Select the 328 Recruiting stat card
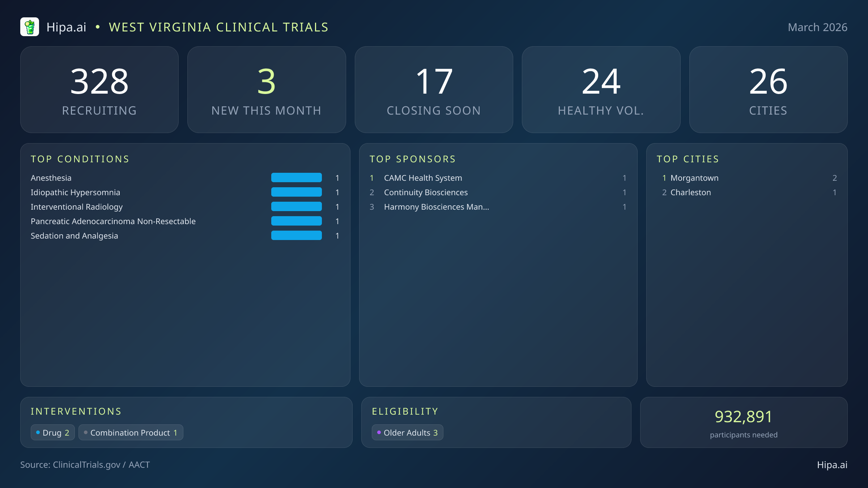Screen dimensions: 868x488 [x=100, y=89]
